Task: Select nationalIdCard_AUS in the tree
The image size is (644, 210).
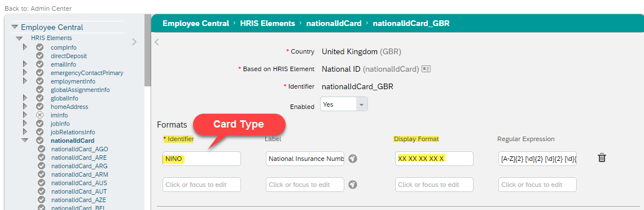Action: [73, 183]
